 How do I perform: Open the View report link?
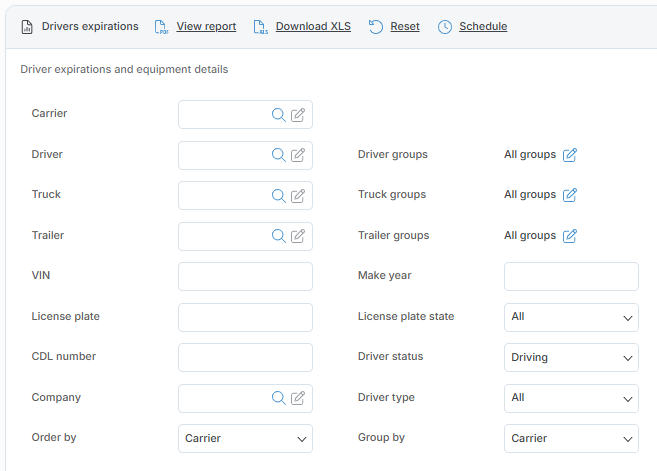tap(206, 26)
